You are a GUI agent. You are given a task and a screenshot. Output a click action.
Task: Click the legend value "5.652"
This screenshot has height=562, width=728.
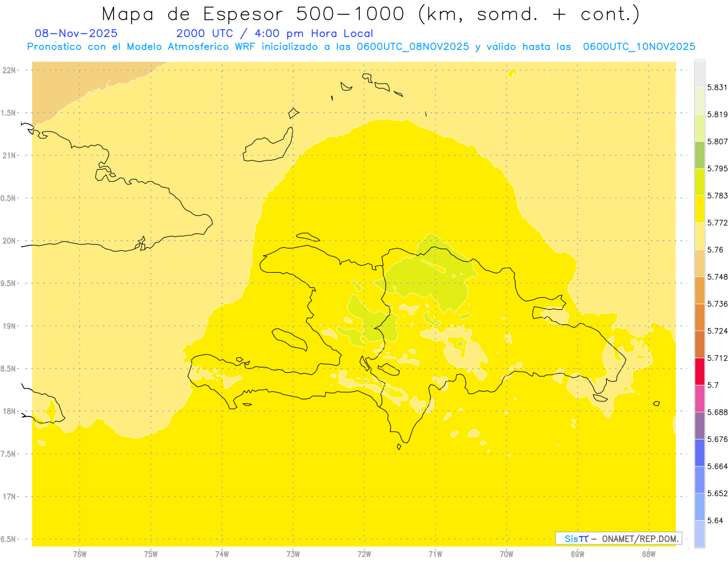pos(717,493)
